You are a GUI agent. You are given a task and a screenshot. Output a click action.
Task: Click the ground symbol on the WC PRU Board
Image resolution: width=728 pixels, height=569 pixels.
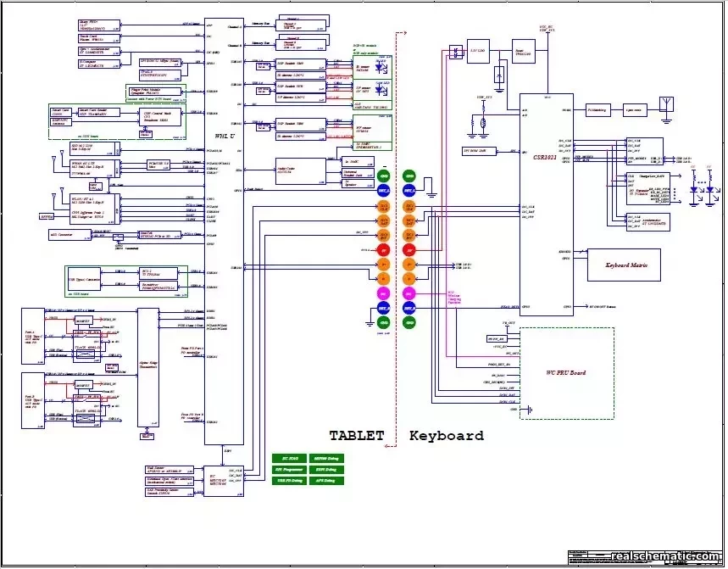click(529, 410)
